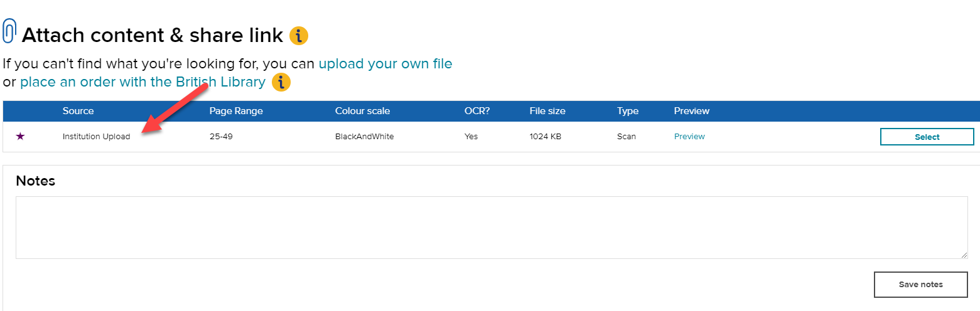This screenshot has width=980, height=311.
Task: Save notes using the Save notes button
Action: point(920,285)
